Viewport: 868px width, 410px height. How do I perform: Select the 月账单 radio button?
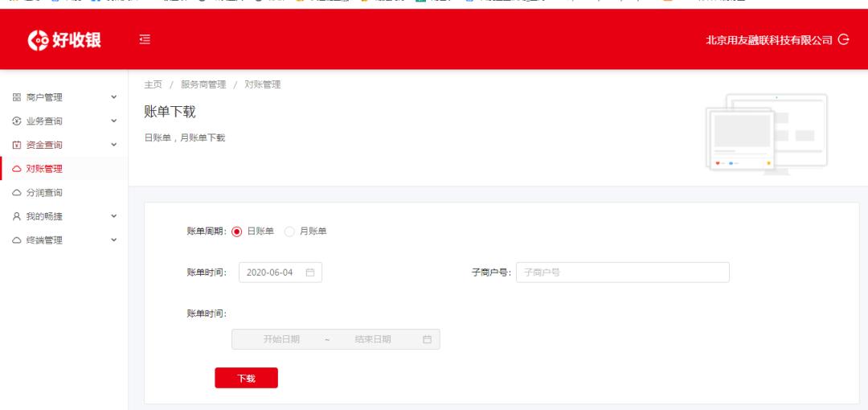coord(289,232)
